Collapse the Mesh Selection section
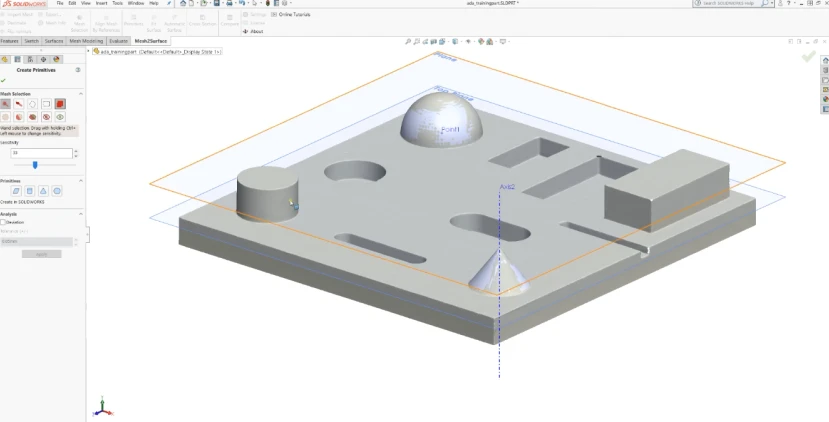Viewport: 829px width, 422px height. coord(81,94)
